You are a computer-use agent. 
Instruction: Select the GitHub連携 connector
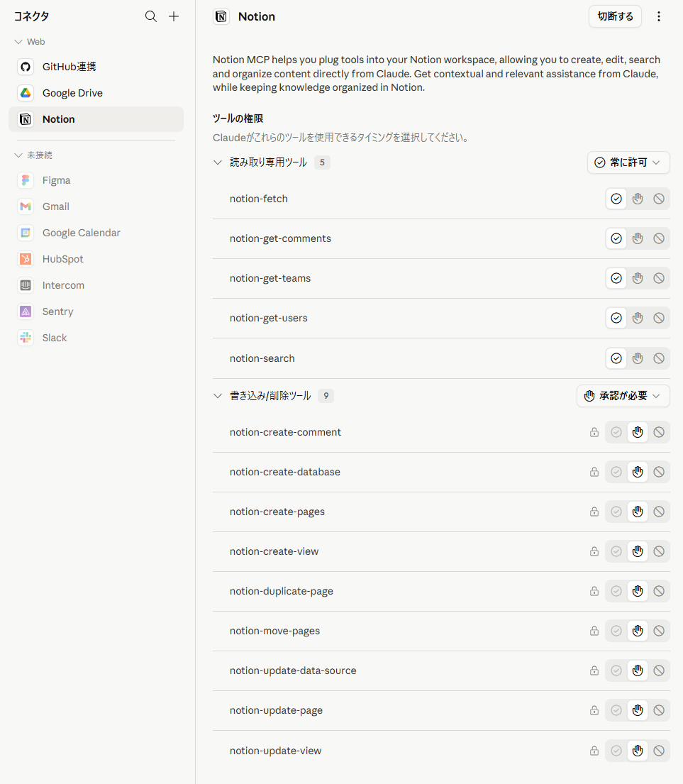tap(96, 67)
